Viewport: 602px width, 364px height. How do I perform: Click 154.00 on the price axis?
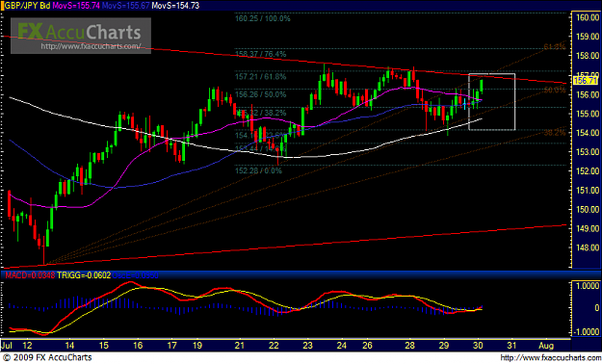[587, 133]
